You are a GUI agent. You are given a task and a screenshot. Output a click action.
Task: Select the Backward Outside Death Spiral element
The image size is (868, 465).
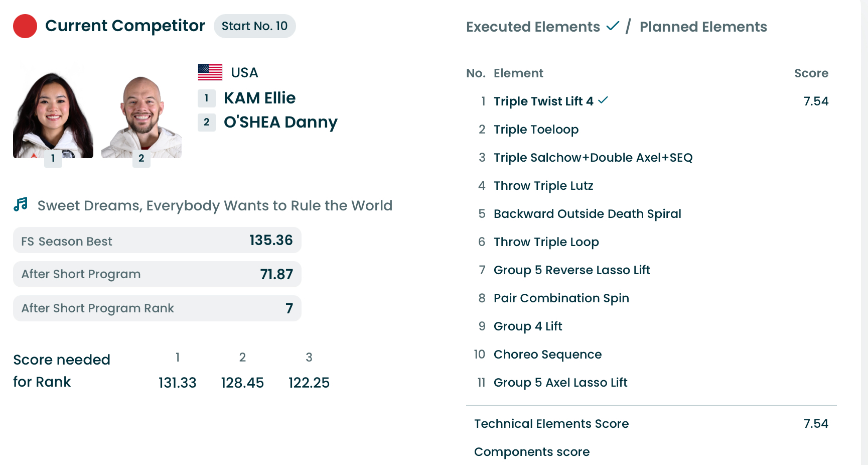pos(588,214)
